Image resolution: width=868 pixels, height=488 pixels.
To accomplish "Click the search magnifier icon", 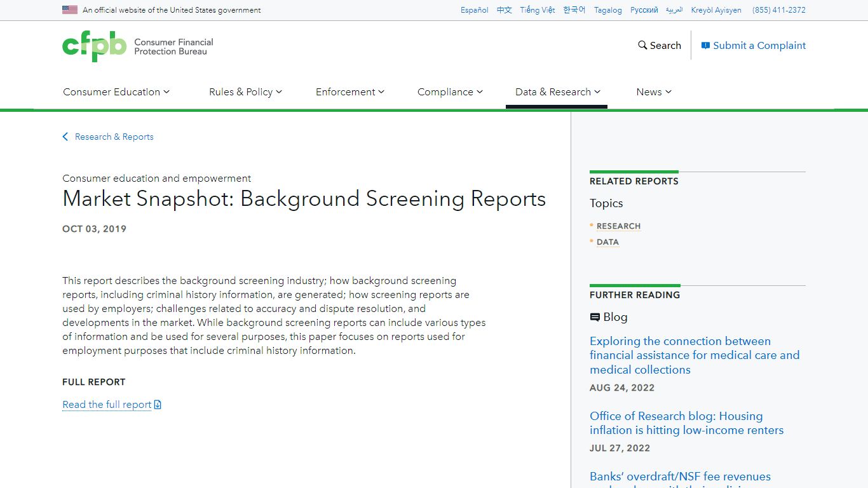I will point(642,45).
